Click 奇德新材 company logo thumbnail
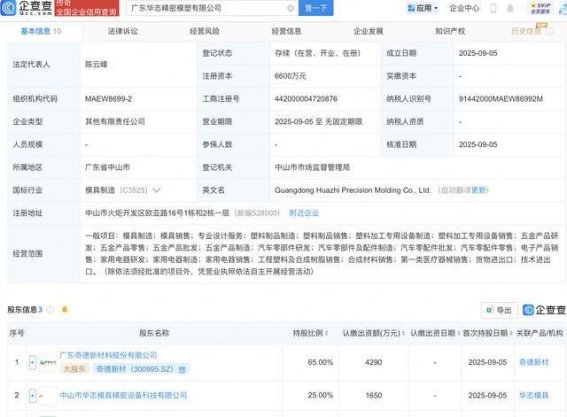 click(48, 362)
